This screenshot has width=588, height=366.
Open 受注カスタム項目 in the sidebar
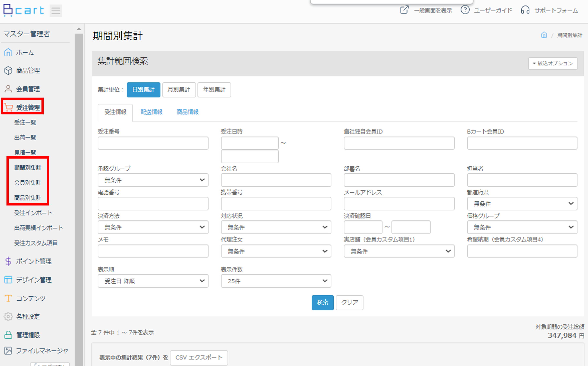36,243
